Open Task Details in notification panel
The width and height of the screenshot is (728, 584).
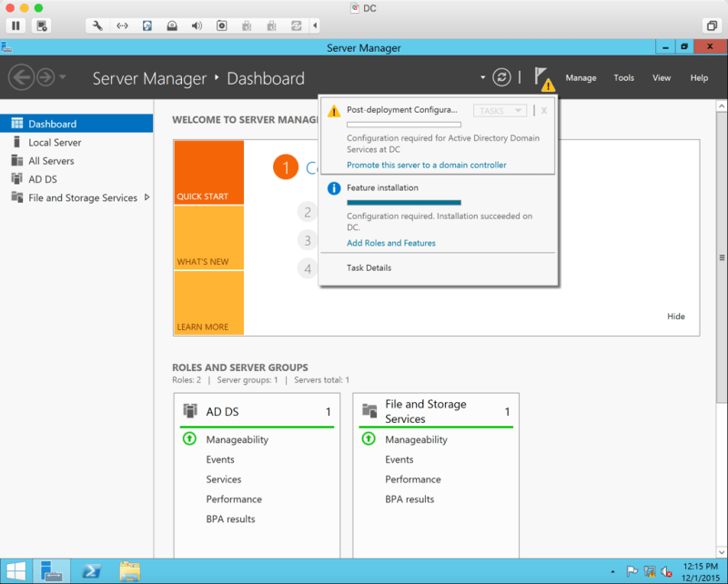click(x=369, y=267)
